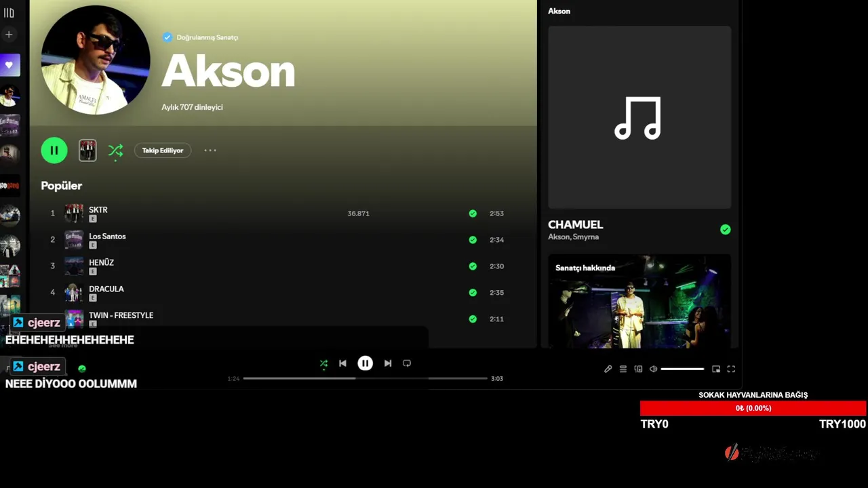Open the 'Akson, Smyrna' artist link in right panel

pos(573,237)
